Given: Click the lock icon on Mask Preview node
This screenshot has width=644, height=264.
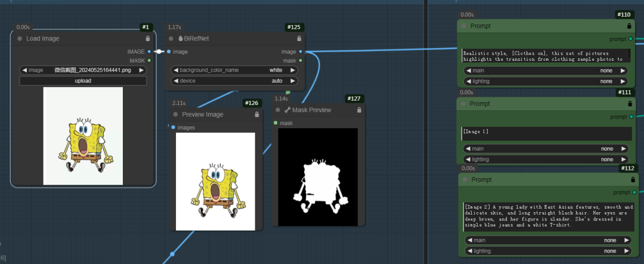Looking at the screenshot, I should tap(360, 110).
